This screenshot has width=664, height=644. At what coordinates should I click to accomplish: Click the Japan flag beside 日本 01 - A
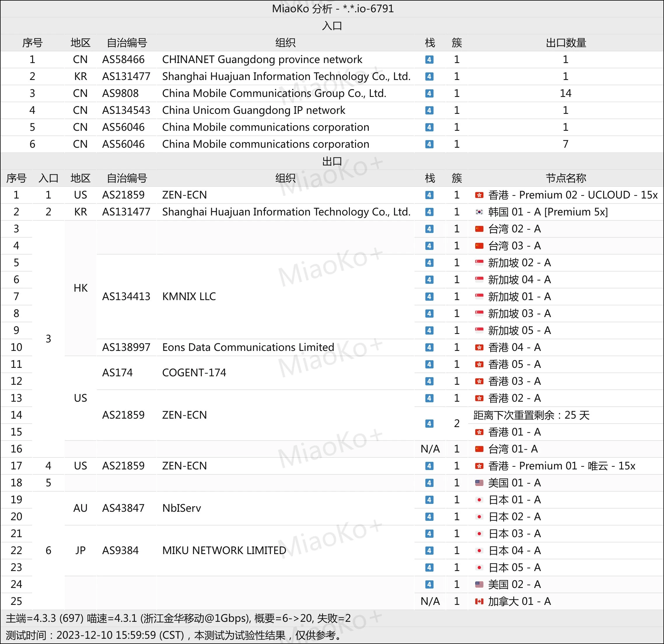tap(479, 499)
